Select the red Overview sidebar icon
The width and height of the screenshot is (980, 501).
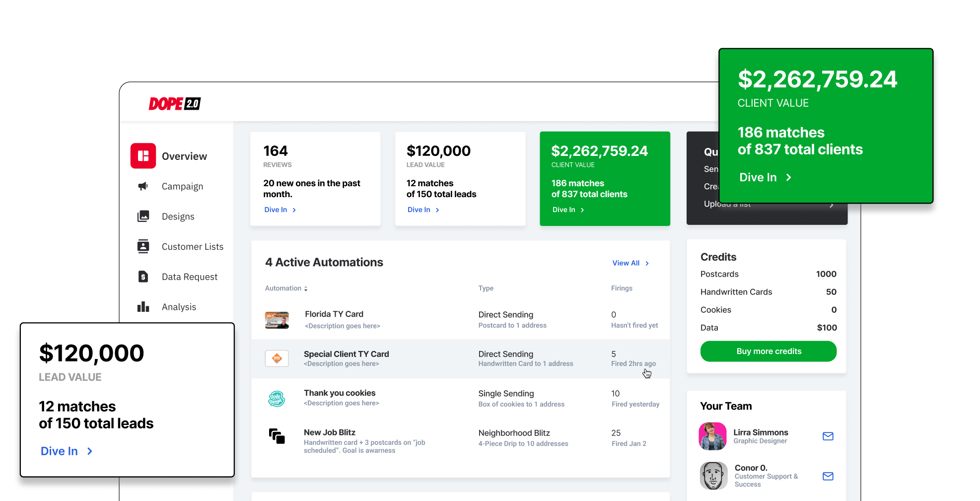pos(143,156)
